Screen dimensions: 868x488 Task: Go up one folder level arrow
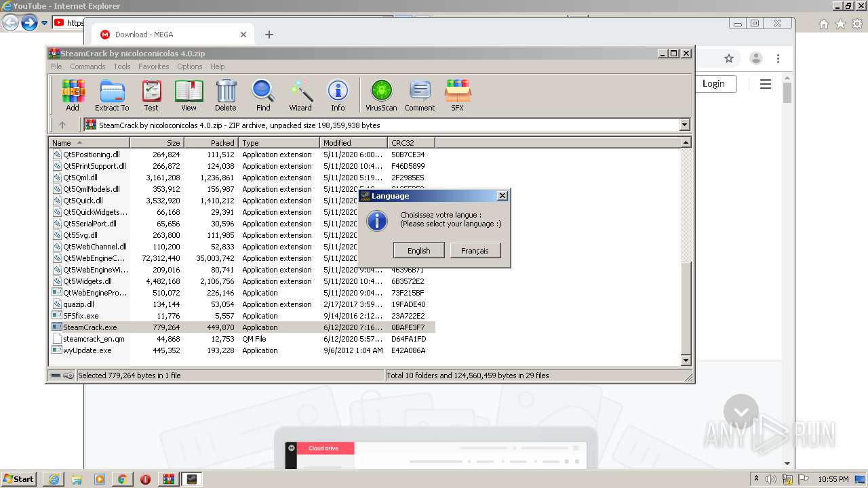[62, 125]
